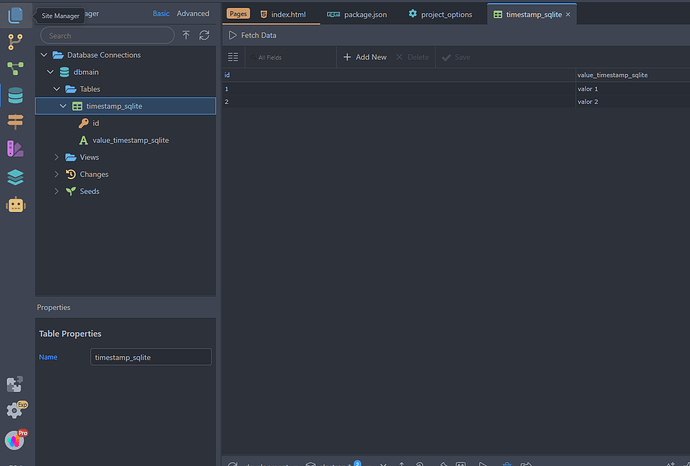Expand the Changes node
This screenshot has height=466, width=690.
point(57,174)
